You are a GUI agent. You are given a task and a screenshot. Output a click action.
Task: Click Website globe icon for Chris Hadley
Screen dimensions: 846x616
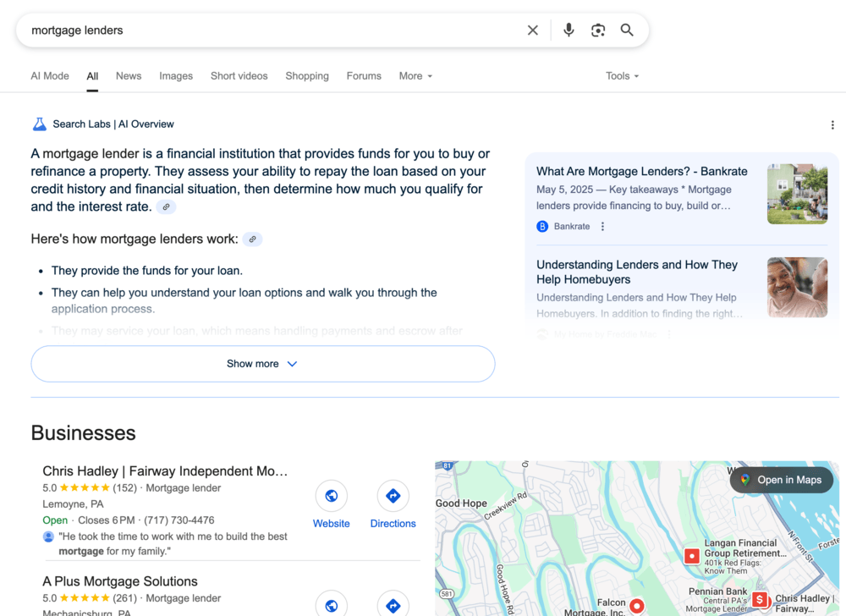point(332,496)
